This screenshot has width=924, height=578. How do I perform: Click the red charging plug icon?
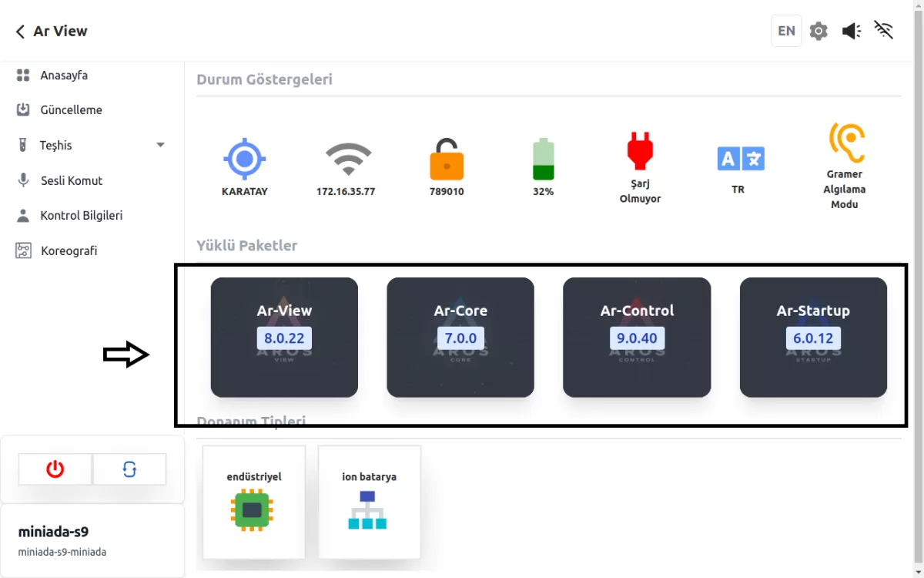click(640, 151)
